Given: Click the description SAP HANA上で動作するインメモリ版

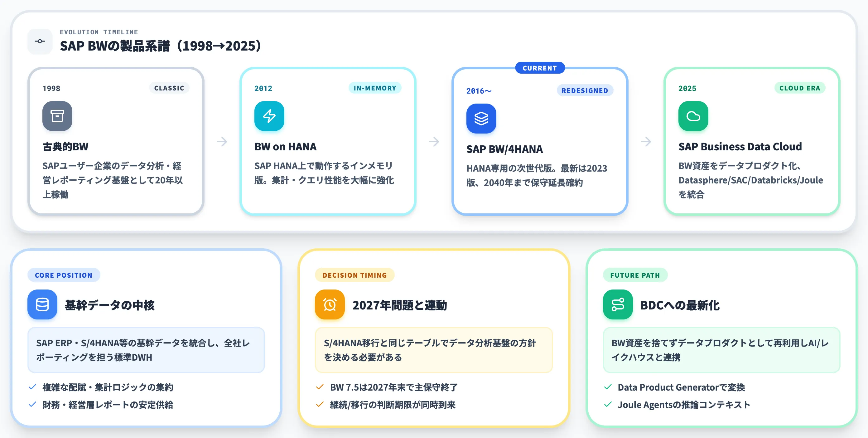Looking at the screenshot, I should click(324, 173).
